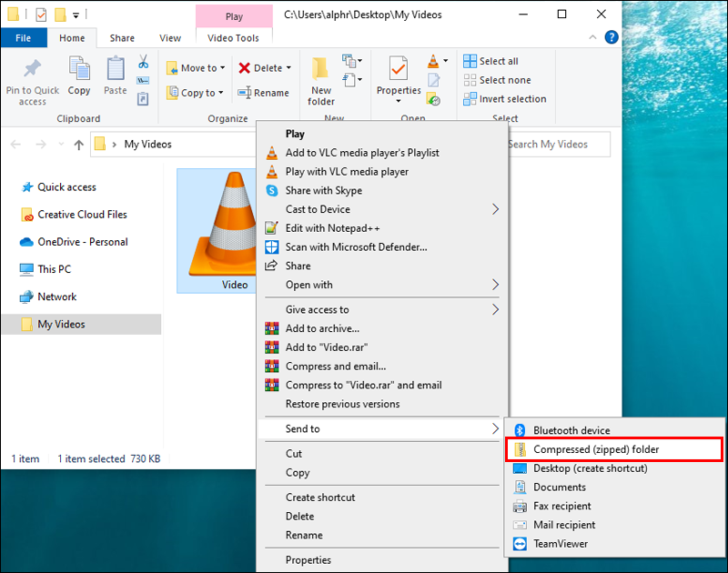Image resolution: width=728 pixels, height=573 pixels.
Task: Click the Forward arrow navigation button
Action: point(41,145)
